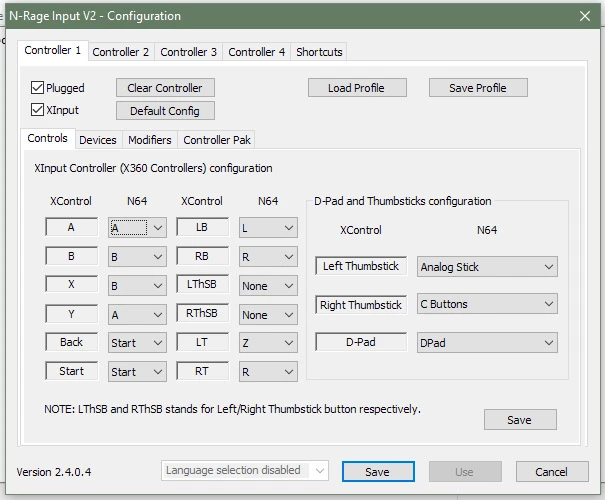Open the Shortcuts tab
The height and width of the screenshot is (500, 605).
pyautogui.click(x=319, y=52)
